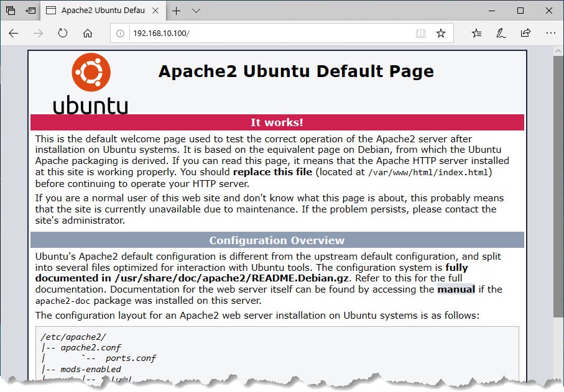564x392 pixels.
Task: Click the /var/www/html/index.html path text
Action: (x=428, y=173)
